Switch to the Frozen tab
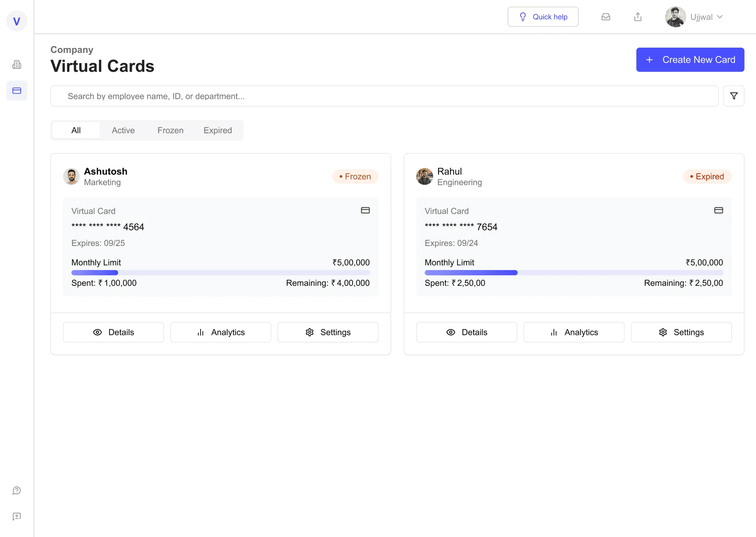The width and height of the screenshot is (756, 537). point(171,130)
